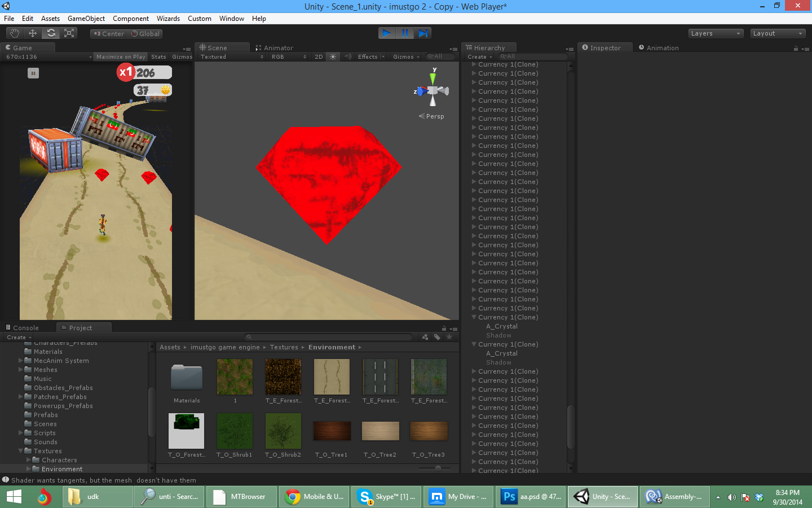This screenshot has height=508, width=812.
Task: Open Textured draw mode dropdown
Action: 232,56
